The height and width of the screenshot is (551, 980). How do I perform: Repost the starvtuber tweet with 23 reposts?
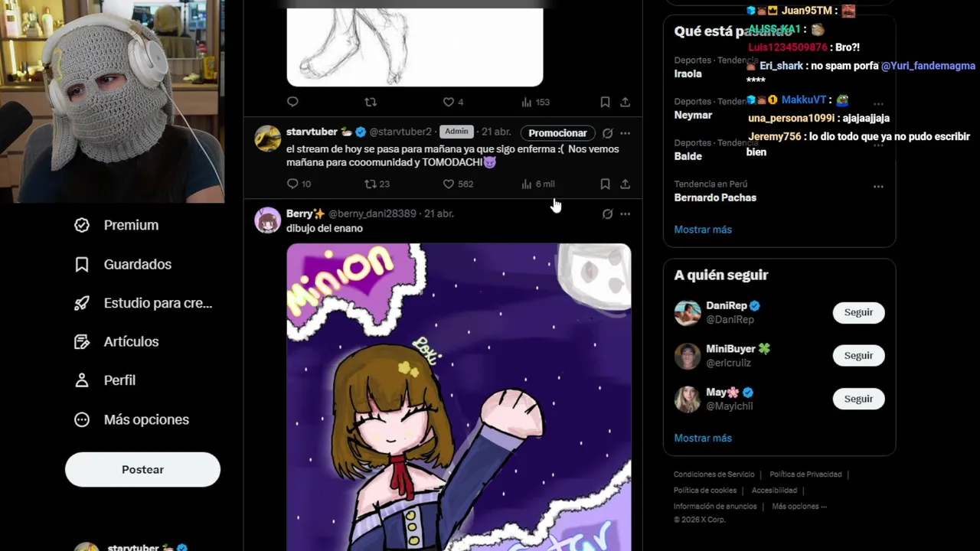(x=377, y=184)
